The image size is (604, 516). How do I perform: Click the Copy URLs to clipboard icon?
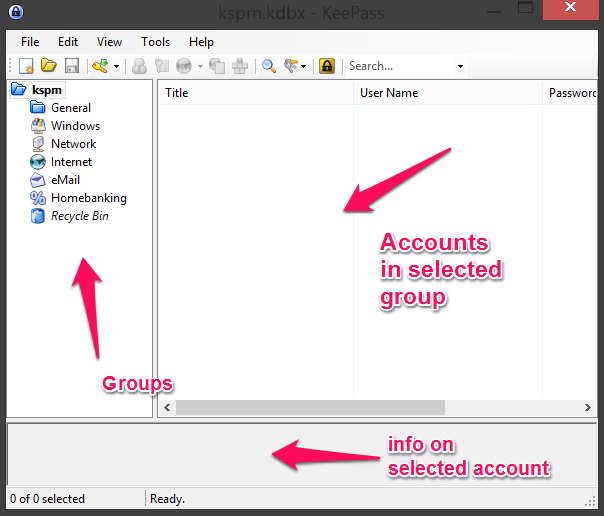click(217, 66)
